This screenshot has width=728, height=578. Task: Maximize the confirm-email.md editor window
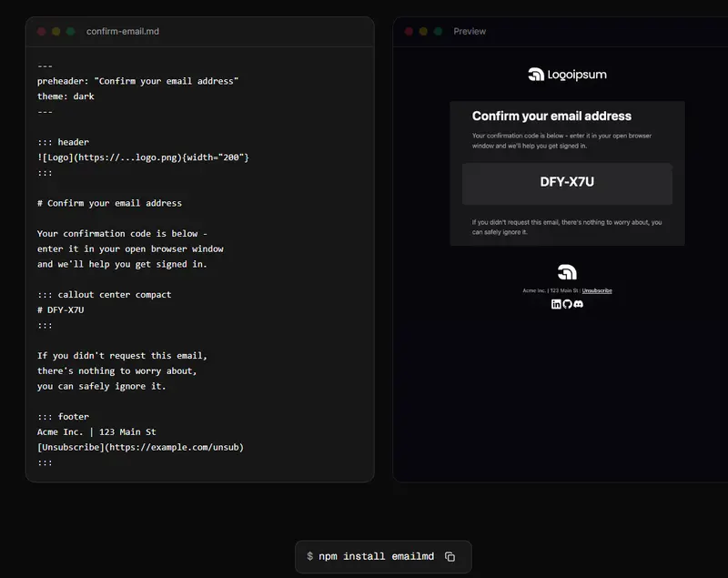(x=71, y=32)
